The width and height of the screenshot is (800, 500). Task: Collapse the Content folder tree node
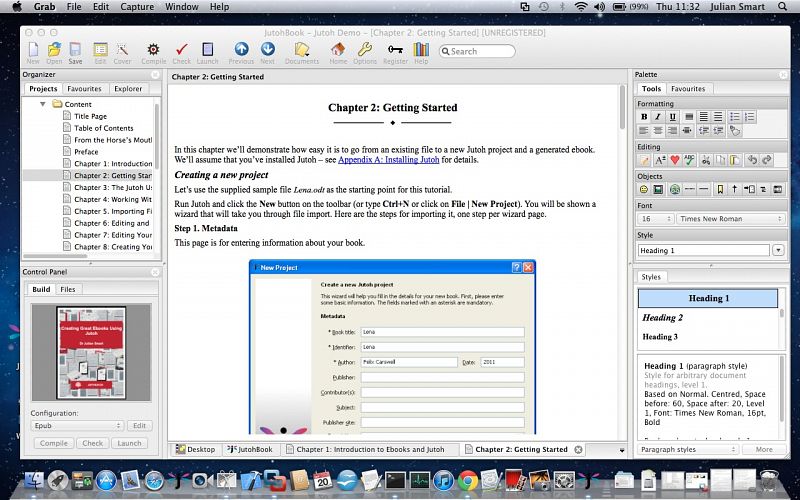[43, 104]
